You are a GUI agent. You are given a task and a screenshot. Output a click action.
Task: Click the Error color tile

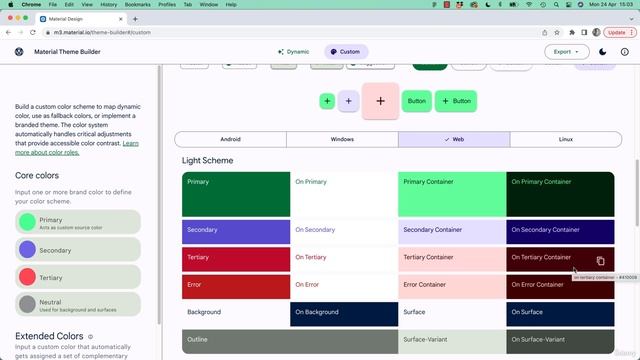(236, 287)
